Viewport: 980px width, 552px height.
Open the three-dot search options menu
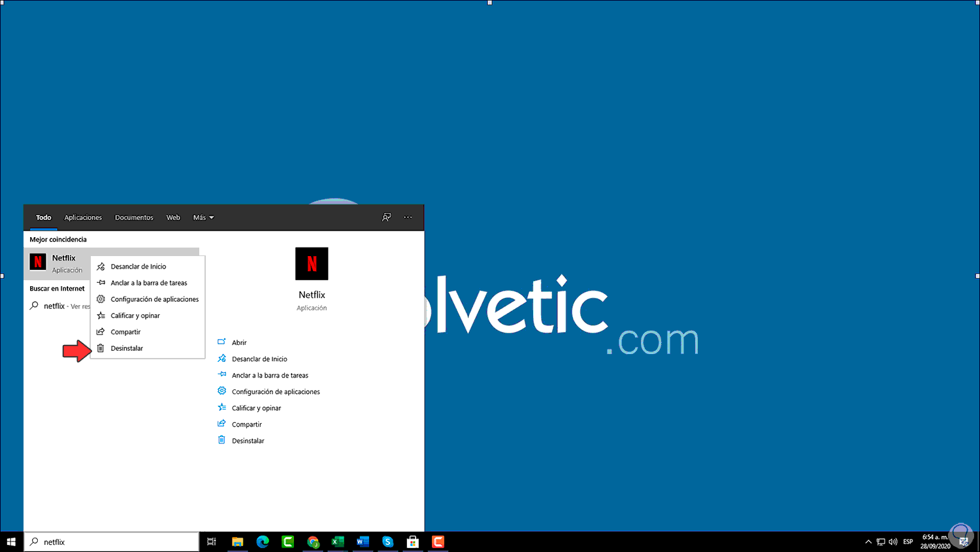[x=408, y=218]
